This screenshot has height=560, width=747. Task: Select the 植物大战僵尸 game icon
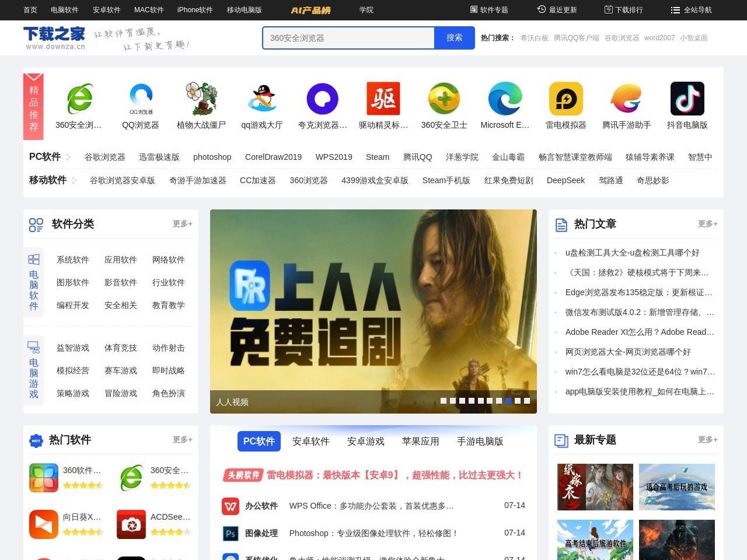(201, 98)
